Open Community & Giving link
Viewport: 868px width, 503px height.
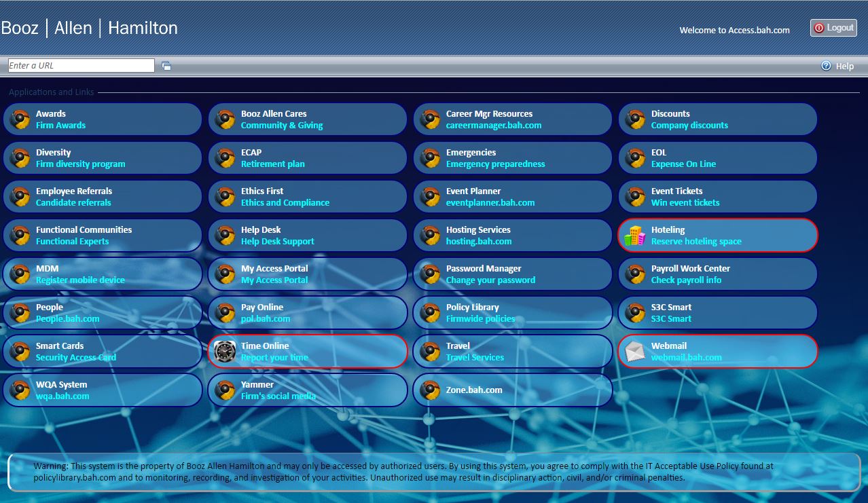(x=282, y=126)
